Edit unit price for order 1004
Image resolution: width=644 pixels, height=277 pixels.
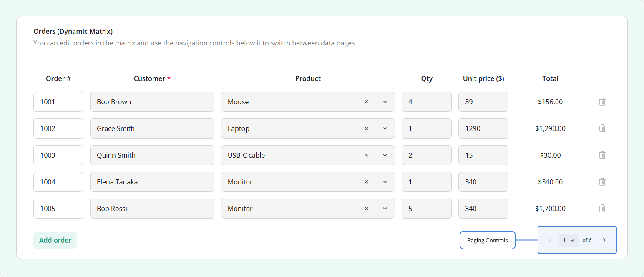tap(483, 182)
